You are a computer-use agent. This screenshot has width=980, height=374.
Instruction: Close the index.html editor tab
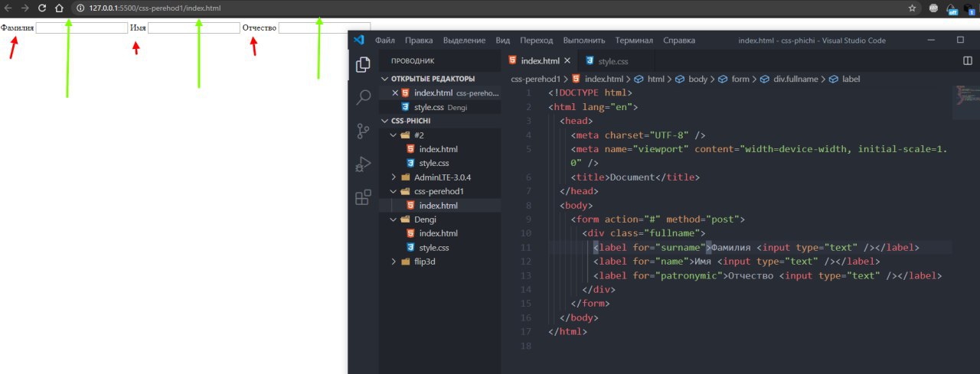pos(567,60)
